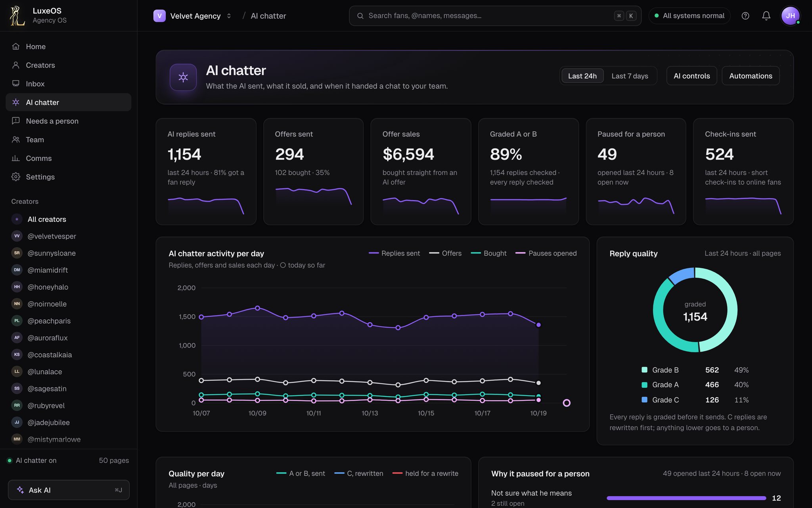Open Settings from the sidebar

point(68,177)
